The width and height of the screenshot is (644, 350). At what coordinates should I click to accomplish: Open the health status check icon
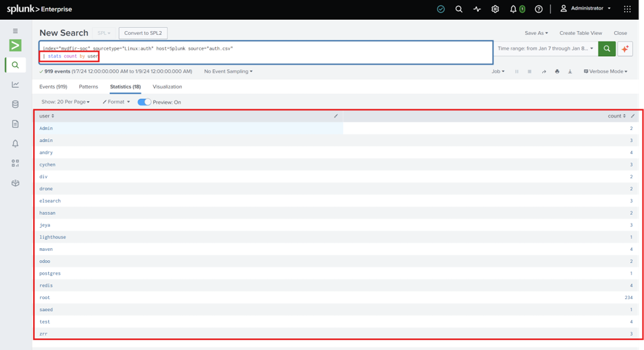coord(441,9)
